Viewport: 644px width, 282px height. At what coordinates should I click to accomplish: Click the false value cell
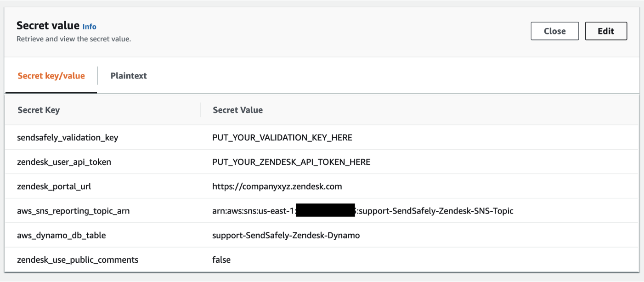point(221,260)
